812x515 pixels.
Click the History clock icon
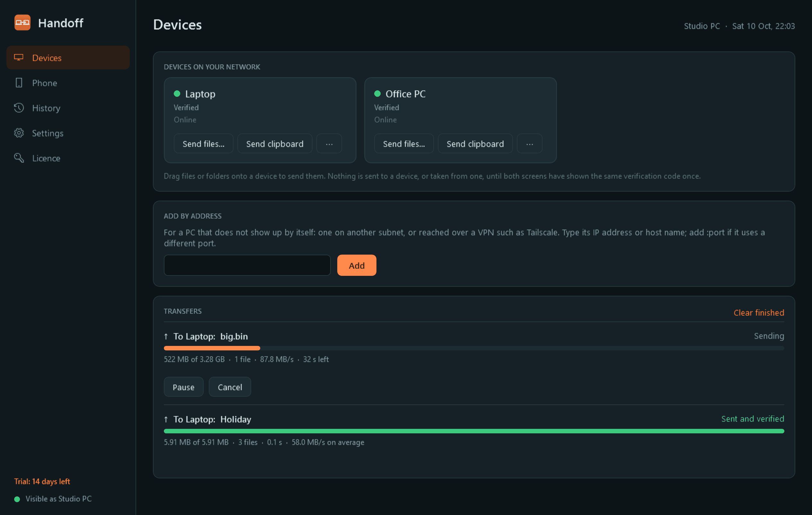pyautogui.click(x=19, y=108)
